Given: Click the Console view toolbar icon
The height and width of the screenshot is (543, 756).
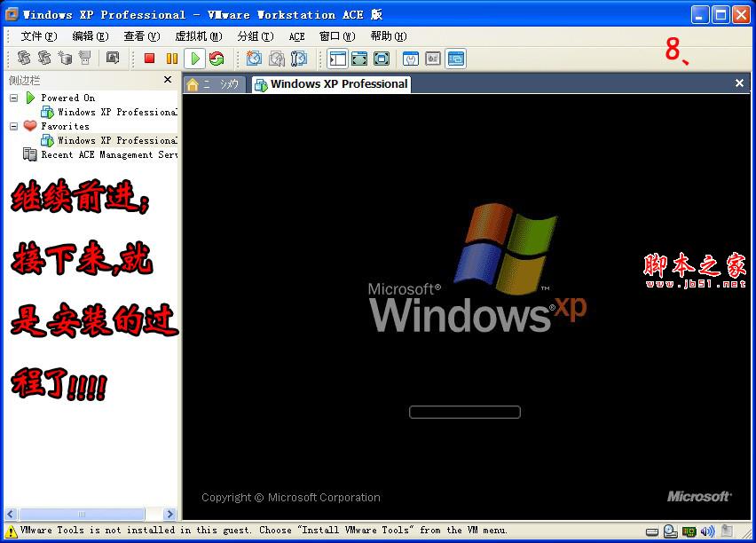Looking at the screenshot, I should (455, 59).
